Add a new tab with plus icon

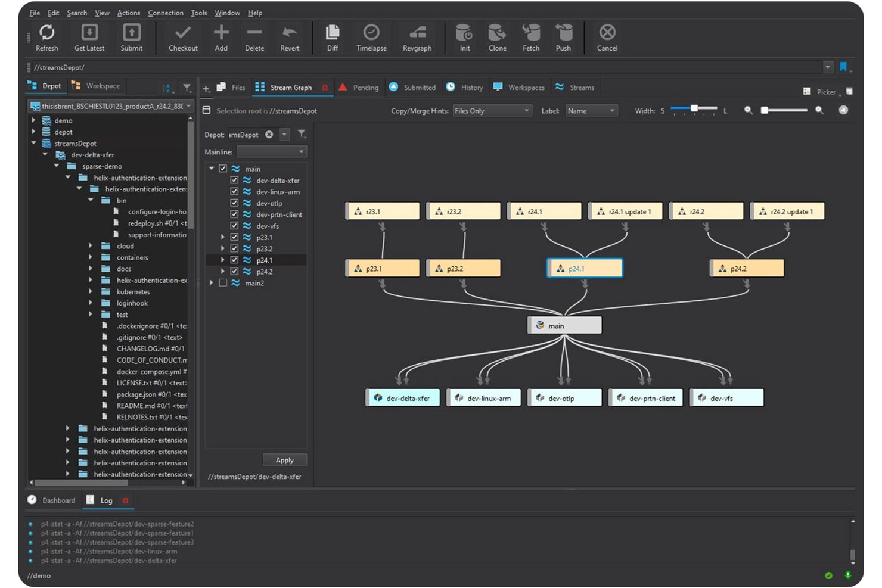click(x=206, y=89)
